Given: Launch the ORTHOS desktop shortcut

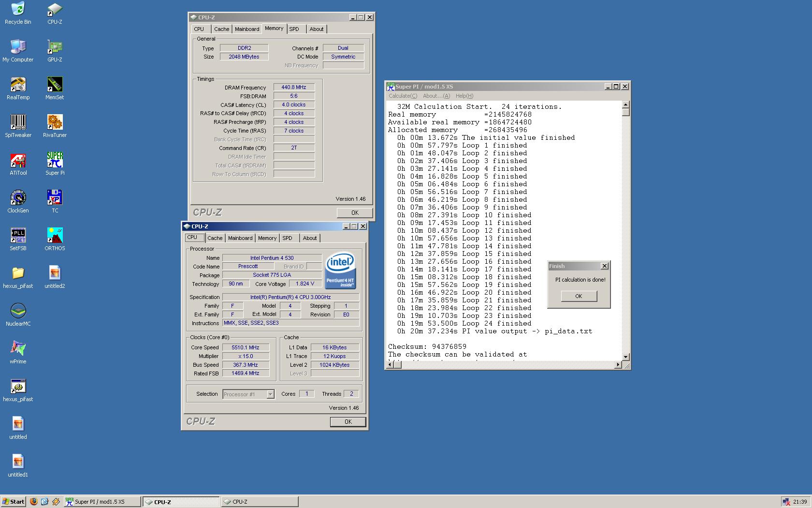Looking at the screenshot, I should (x=55, y=239).
